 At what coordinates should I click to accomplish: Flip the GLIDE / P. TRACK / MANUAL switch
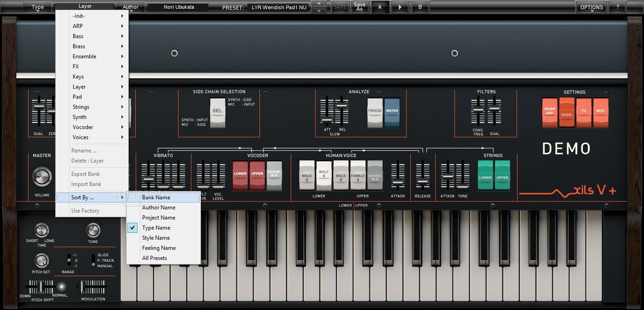pyautogui.click(x=93, y=260)
